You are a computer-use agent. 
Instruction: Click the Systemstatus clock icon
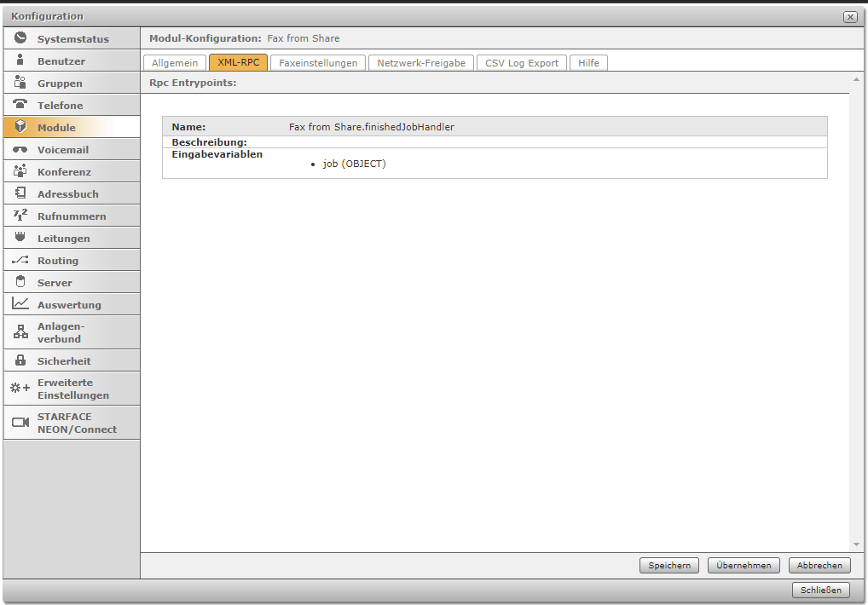click(x=20, y=38)
